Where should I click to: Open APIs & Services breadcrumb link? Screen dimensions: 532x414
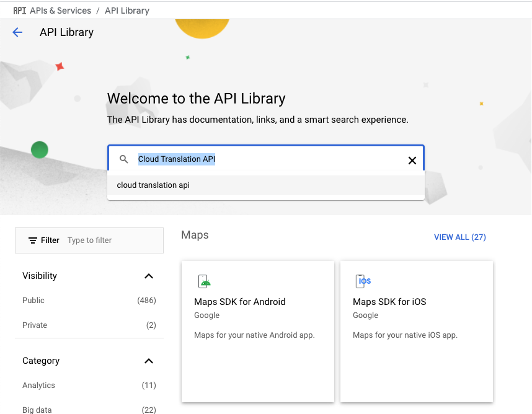[60, 11]
